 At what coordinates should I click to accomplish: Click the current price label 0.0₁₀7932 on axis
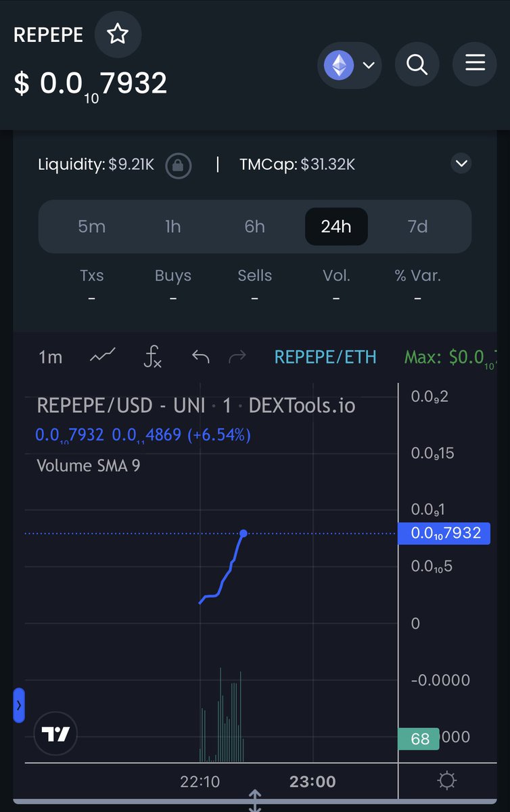444,533
